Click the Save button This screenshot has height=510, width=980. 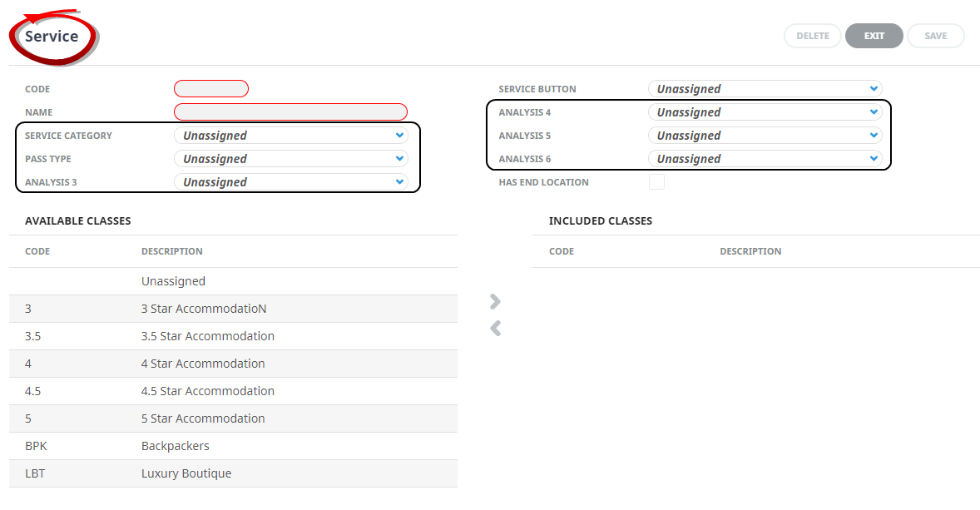point(935,36)
